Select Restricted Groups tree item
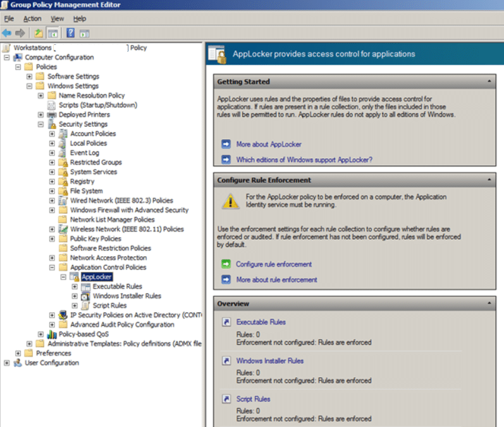This screenshot has height=427, width=504. coord(95,163)
